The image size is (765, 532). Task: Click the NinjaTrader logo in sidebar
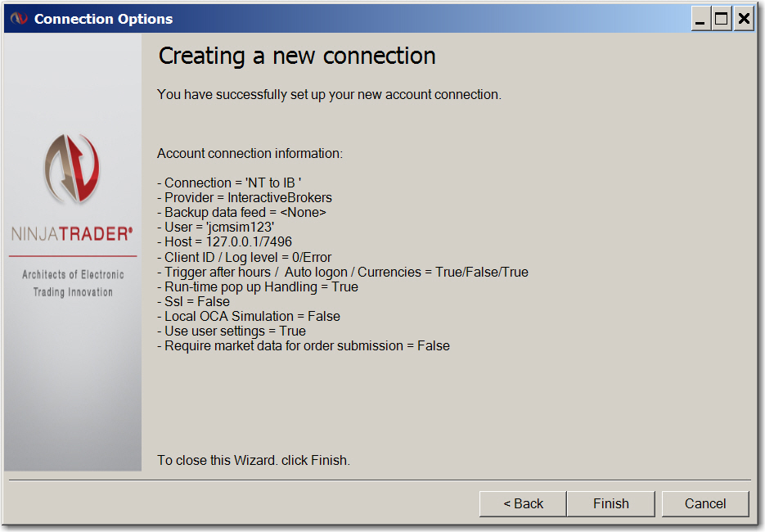pyautogui.click(x=72, y=169)
